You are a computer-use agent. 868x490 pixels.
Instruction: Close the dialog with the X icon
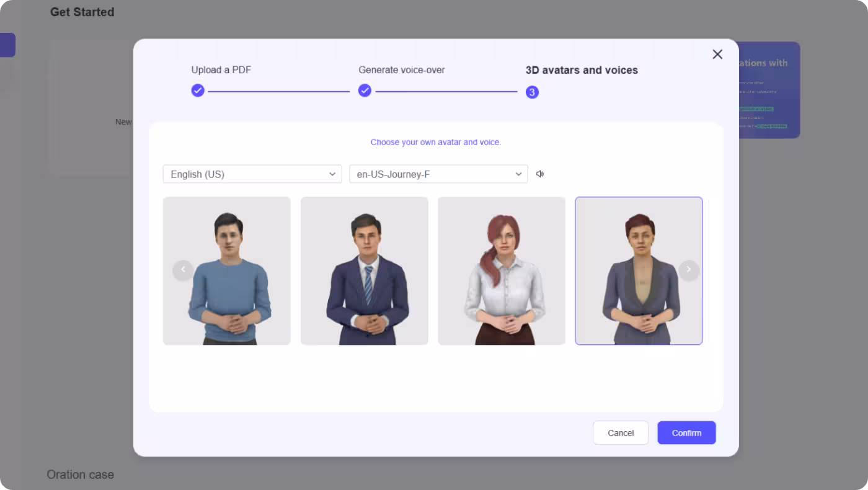[717, 54]
